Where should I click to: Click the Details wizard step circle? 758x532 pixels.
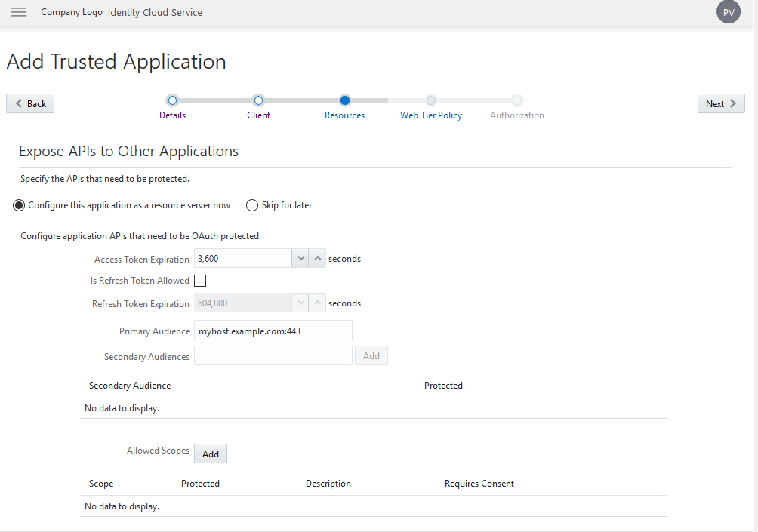[172, 100]
